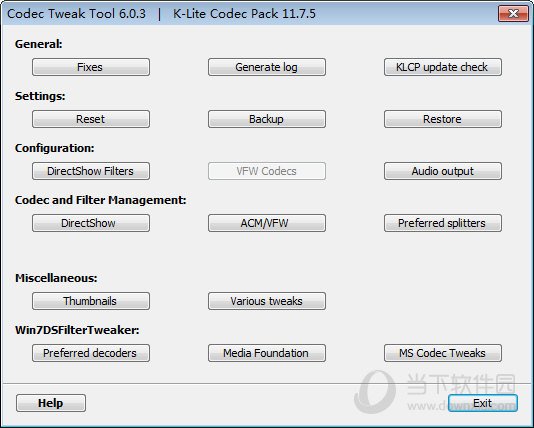Open Audio output configuration
Image resolution: width=534 pixels, height=428 pixels.
tap(443, 171)
